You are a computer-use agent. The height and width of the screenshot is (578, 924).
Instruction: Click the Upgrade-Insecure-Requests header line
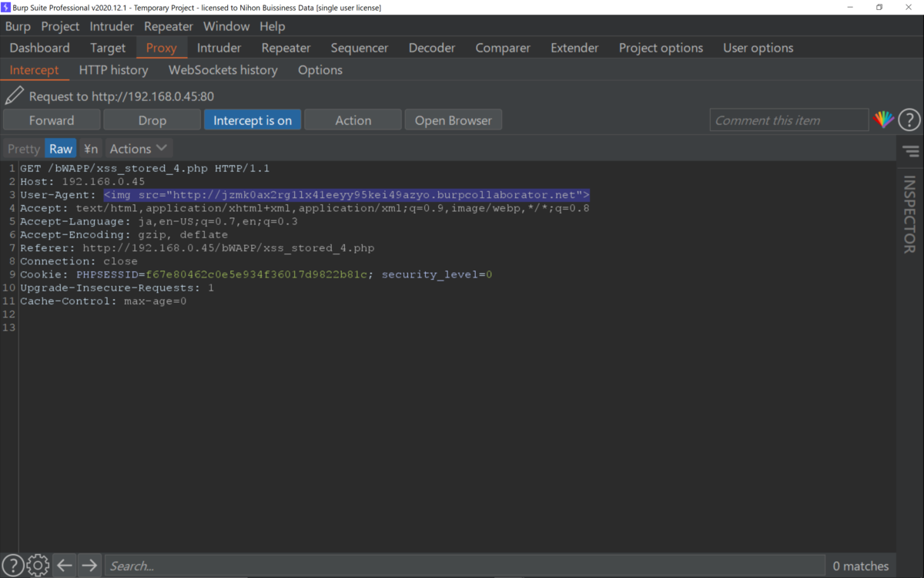(117, 288)
